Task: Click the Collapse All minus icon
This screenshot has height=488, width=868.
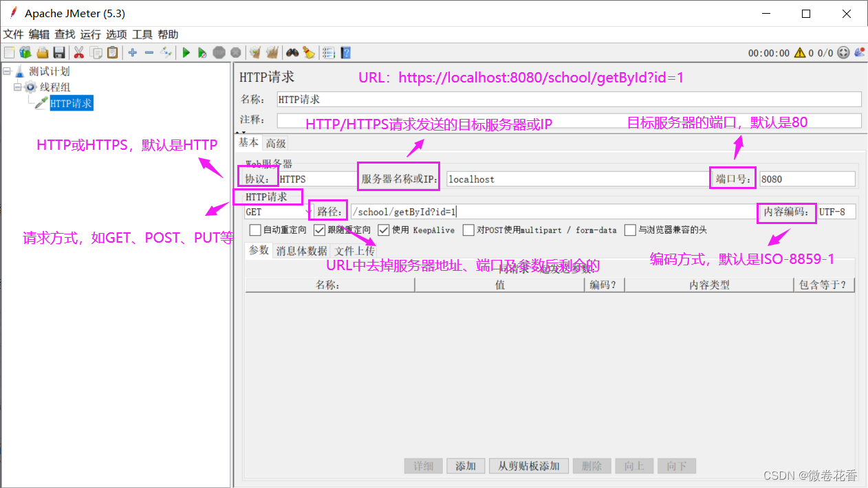Action: click(x=149, y=52)
